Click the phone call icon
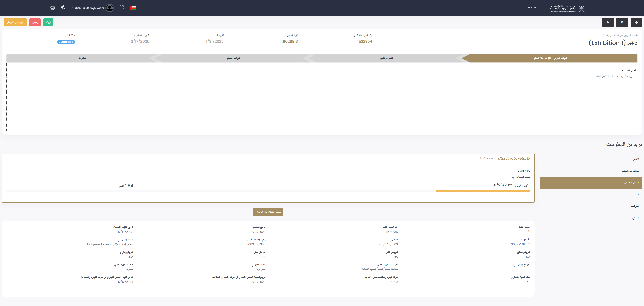The image size is (644, 306). point(63,8)
